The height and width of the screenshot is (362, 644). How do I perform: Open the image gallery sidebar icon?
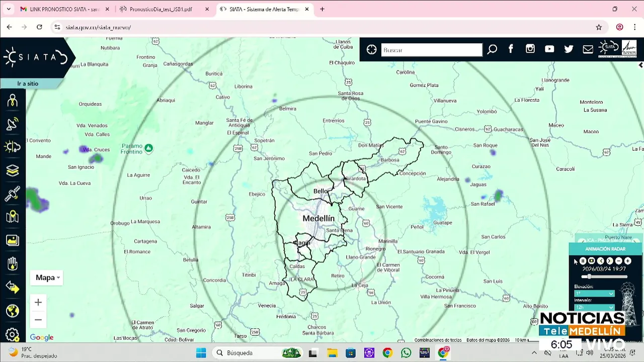click(13, 240)
